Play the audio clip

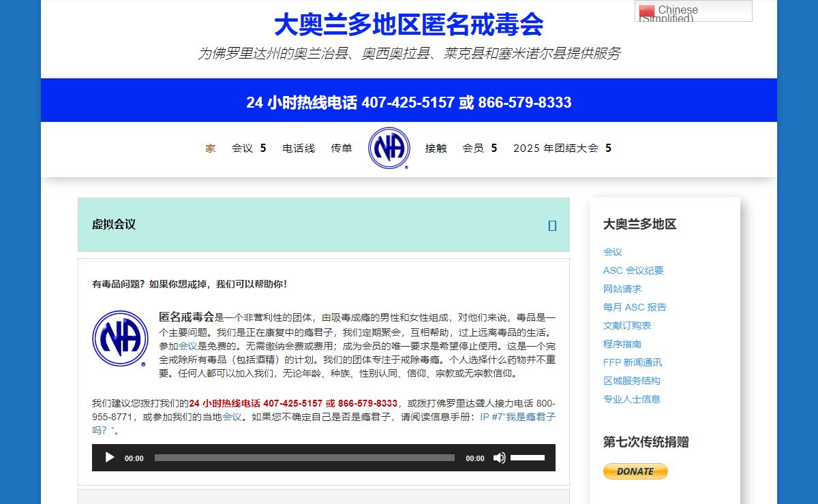tap(109, 458)
